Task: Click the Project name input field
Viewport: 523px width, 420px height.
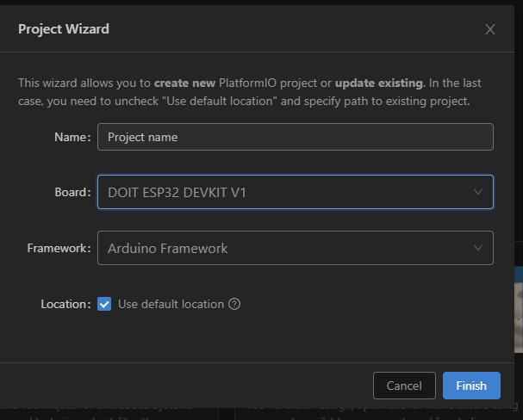Action: pyautogui.click(x=295, y=137)
